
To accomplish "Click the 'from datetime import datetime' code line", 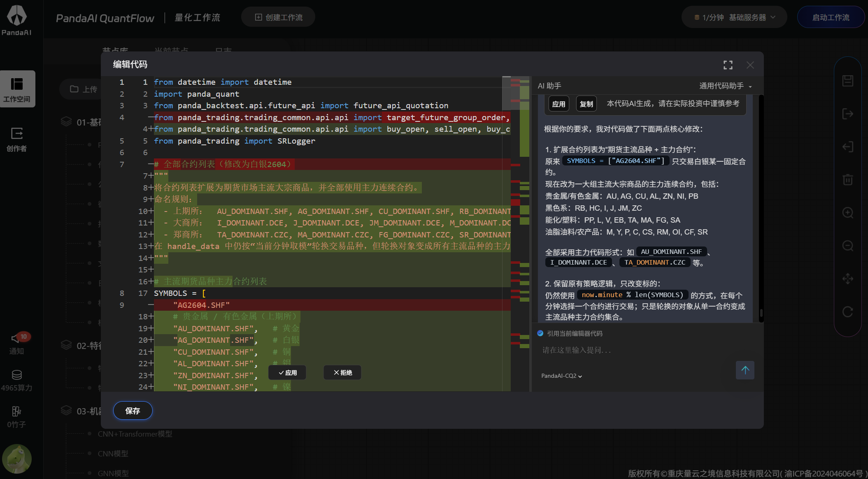I will click(x=223, y=82).
